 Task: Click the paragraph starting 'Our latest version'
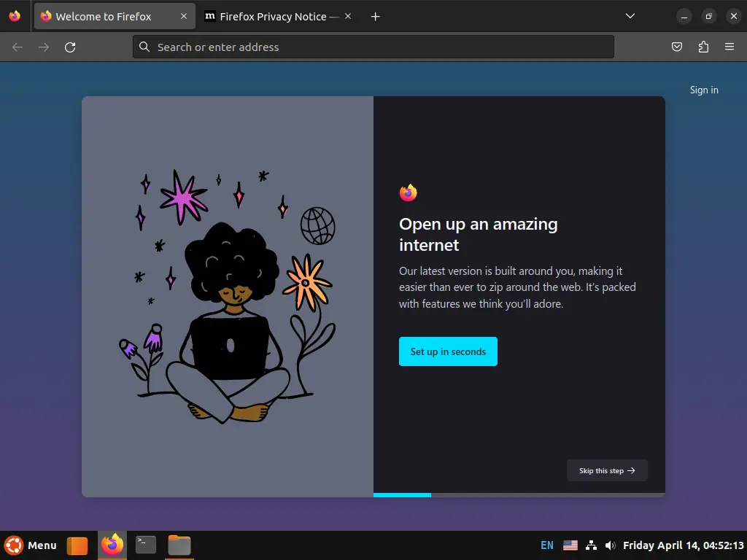click(517, 287)
